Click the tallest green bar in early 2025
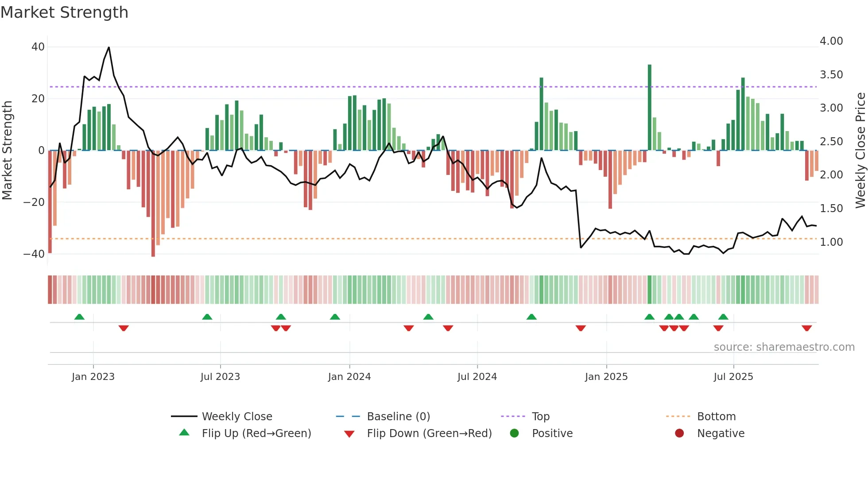 650,106
